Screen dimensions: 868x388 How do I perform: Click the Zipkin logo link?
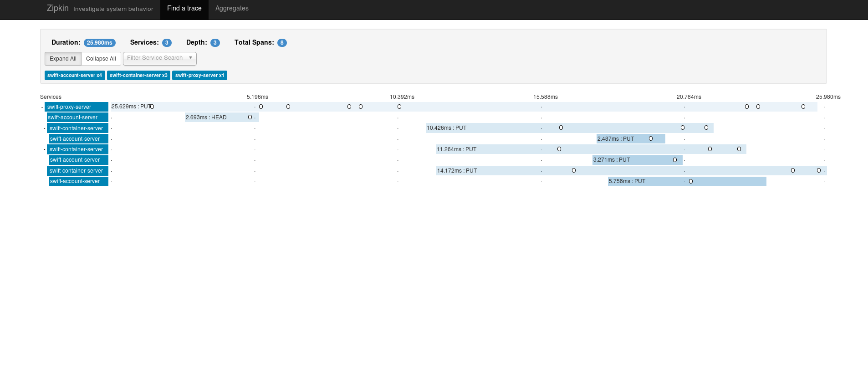coord(57,8)
